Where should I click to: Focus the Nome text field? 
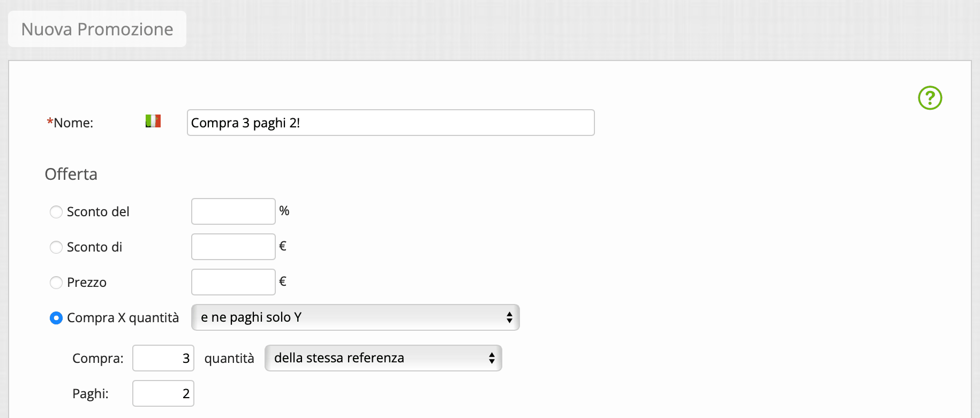point(391,123)
